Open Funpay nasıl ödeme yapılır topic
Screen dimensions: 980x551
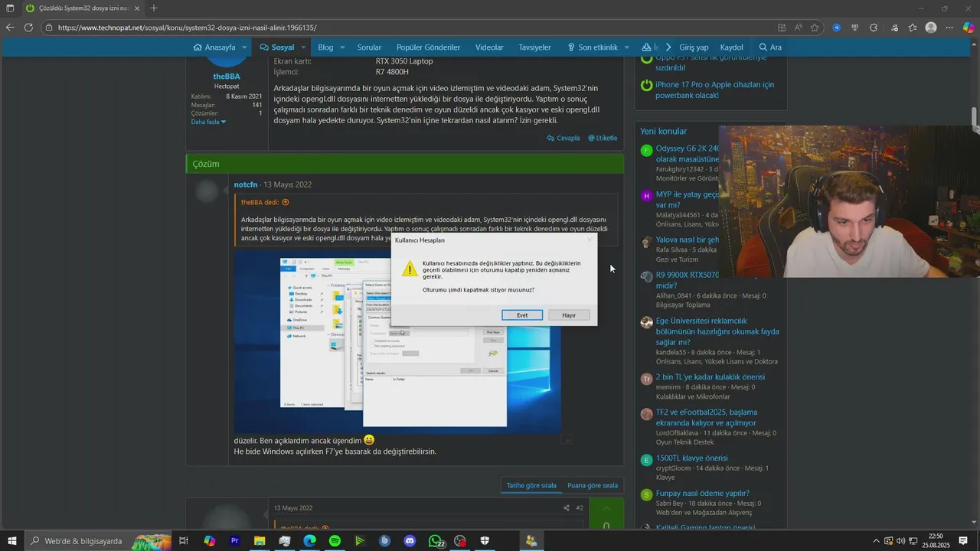703,494
